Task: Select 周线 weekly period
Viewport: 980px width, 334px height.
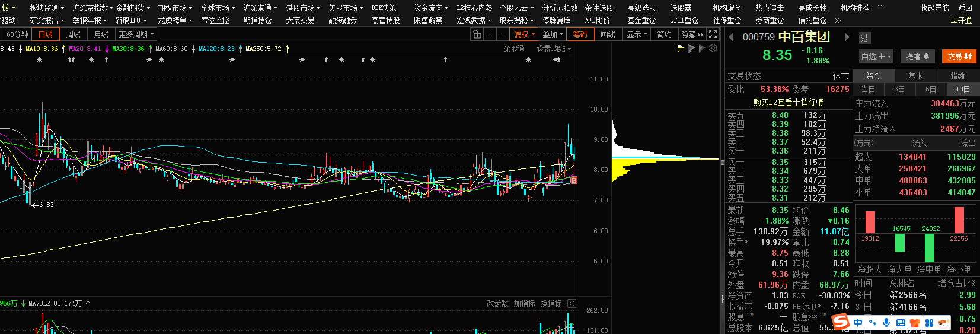Action: tap(74, 34)
